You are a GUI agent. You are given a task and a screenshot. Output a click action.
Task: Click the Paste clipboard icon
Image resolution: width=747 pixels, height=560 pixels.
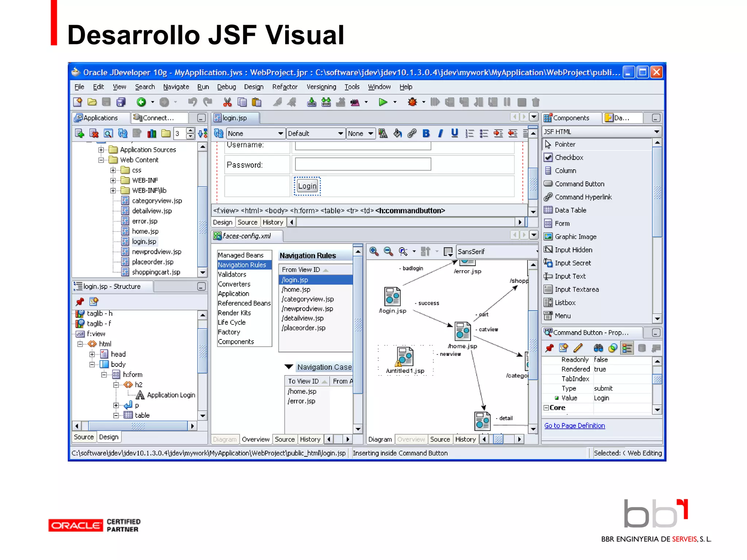click(256, 102)
